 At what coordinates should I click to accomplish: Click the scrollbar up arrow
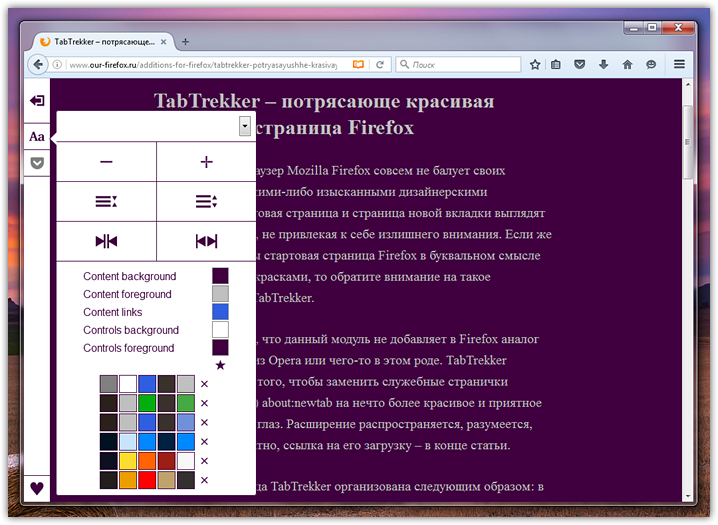pyautogui.click(x=687, y=85)
